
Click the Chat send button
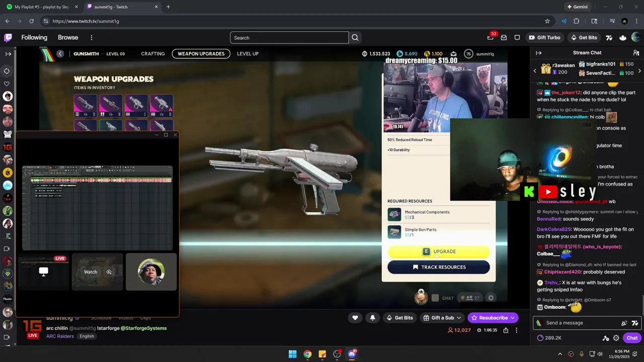[x=632, y=338]
